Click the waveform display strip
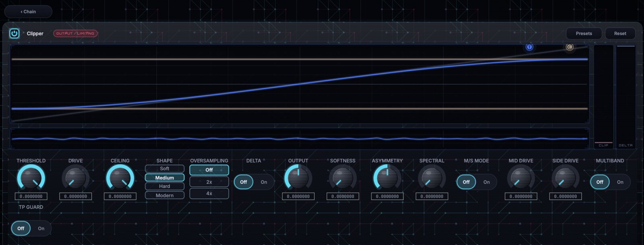The height and width of the screenshot is (245, 644). point(299,139)
